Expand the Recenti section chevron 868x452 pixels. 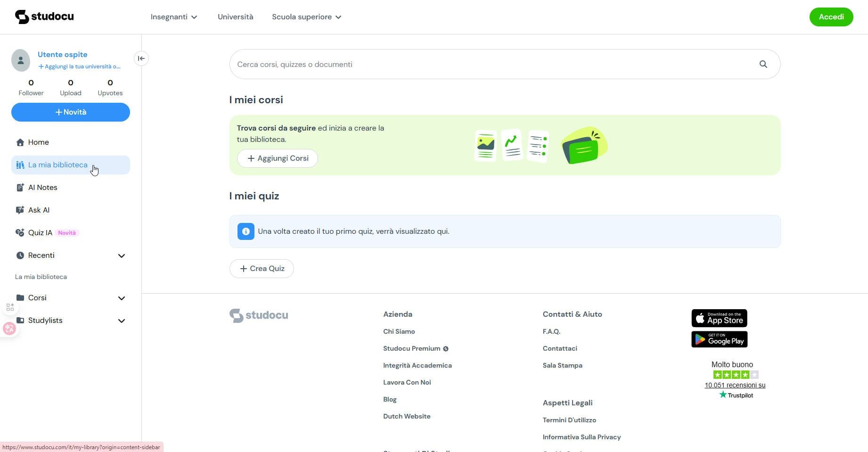(x=121, y=255)
